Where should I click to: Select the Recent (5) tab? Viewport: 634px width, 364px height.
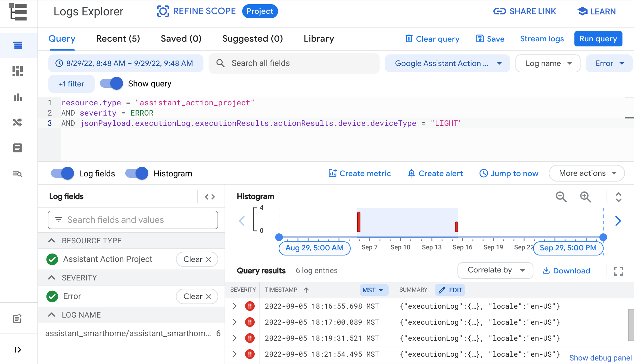click(118, 39)
